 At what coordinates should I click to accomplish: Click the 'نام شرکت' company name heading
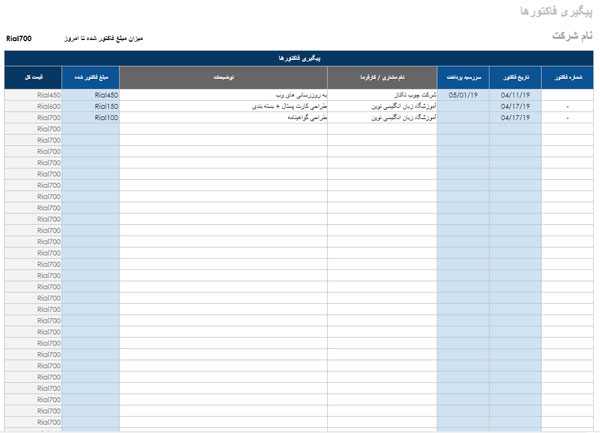coord(572,35)
